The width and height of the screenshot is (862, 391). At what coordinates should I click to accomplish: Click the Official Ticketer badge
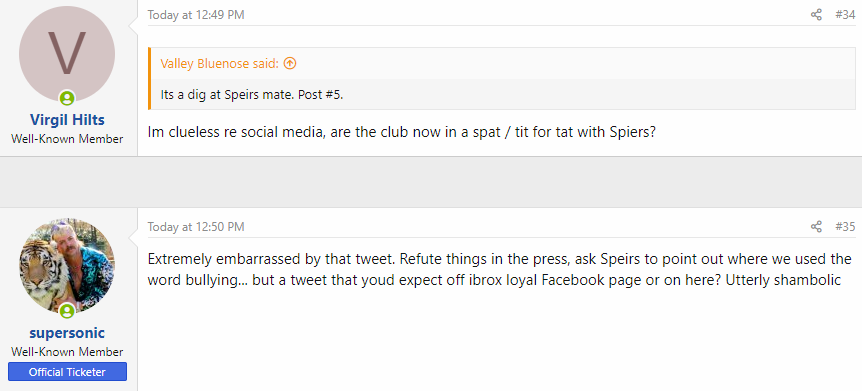pos(67,372)
